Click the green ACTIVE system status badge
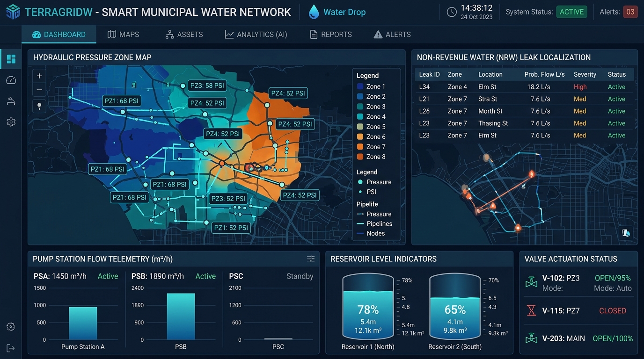 click(x=572, y=12)
